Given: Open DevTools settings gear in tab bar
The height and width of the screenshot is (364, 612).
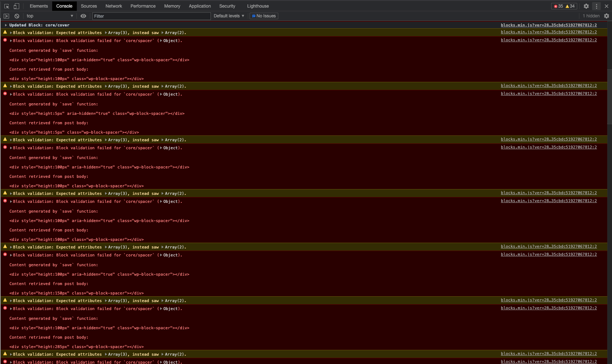Looking at the screenshot, I should [586, 6].
